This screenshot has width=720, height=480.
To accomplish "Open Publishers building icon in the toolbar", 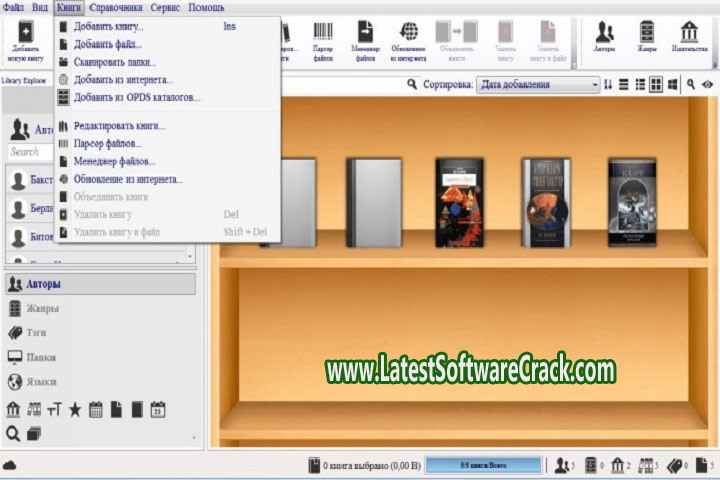I will point(689,37).
